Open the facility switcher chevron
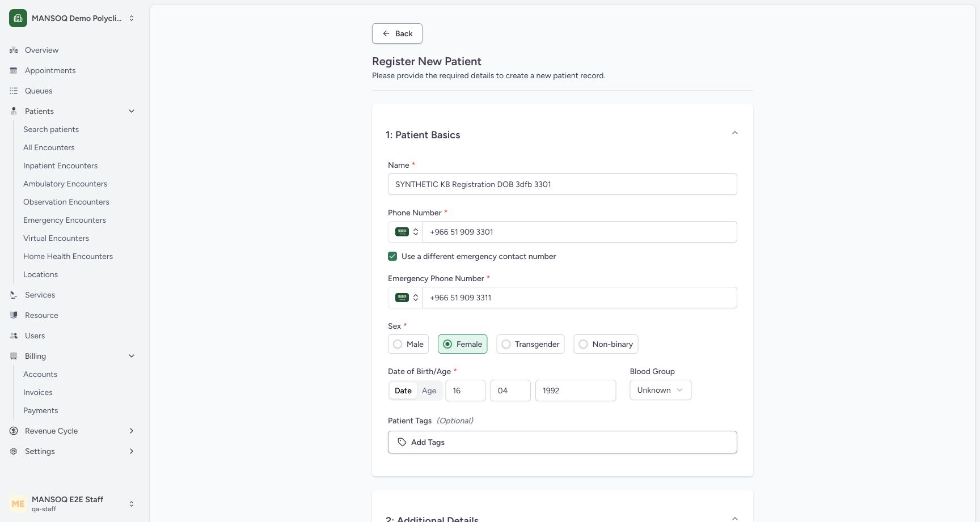The image size is (980, 522). [x=132, y=18]
